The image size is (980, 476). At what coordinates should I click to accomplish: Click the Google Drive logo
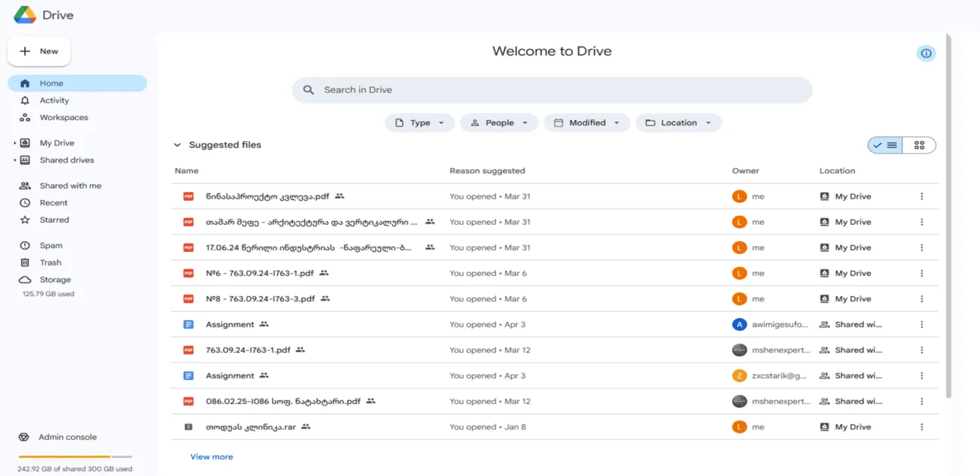25,15
